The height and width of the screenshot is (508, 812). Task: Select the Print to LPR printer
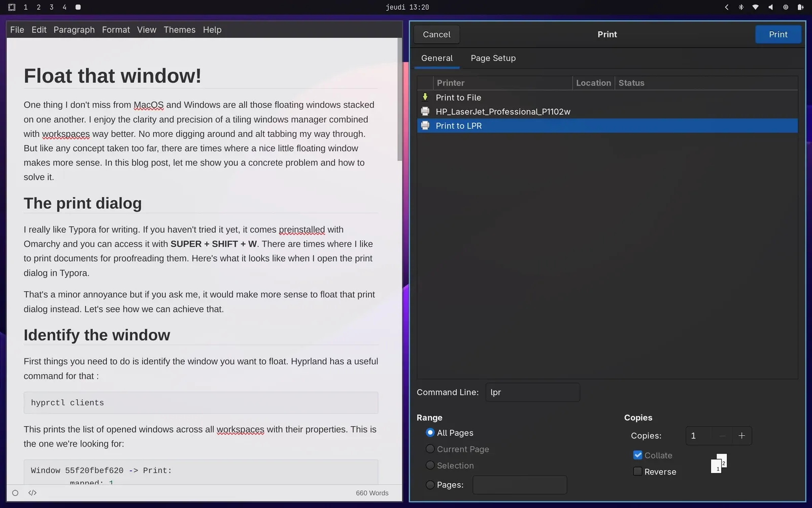(x=459, y=125)
